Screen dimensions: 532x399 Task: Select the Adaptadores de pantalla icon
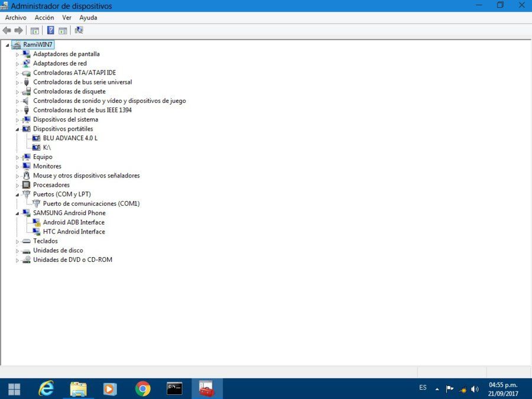(26, 54)
